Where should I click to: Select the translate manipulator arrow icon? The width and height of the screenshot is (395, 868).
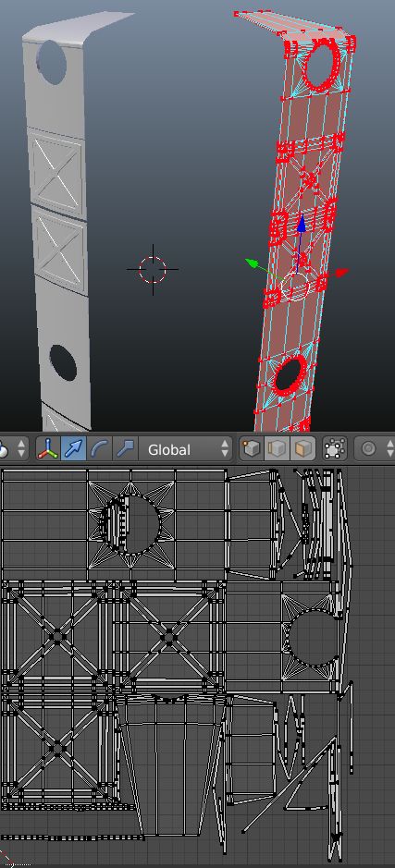point(73,449)
